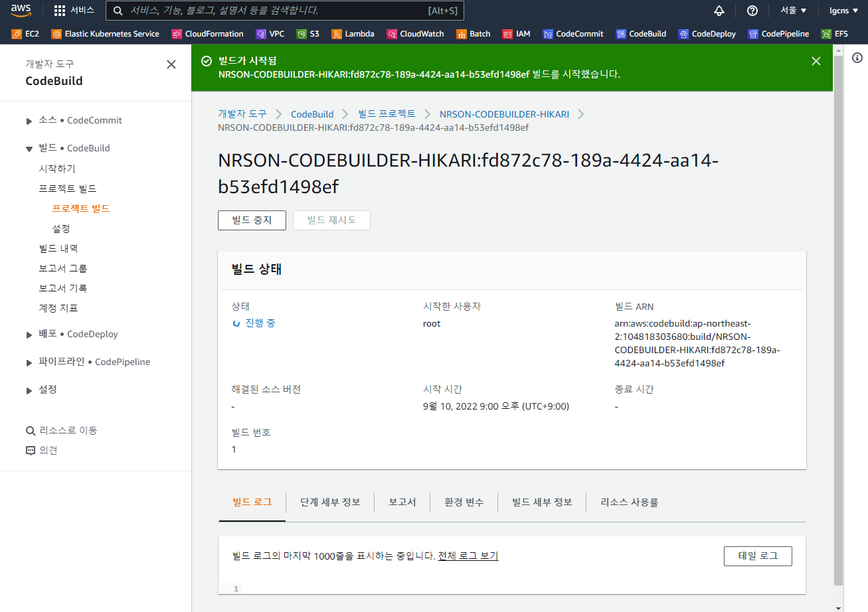This screenshot has width=868, height=612.
Task: Click the build ARN value text
Action: tap(697, 343)
